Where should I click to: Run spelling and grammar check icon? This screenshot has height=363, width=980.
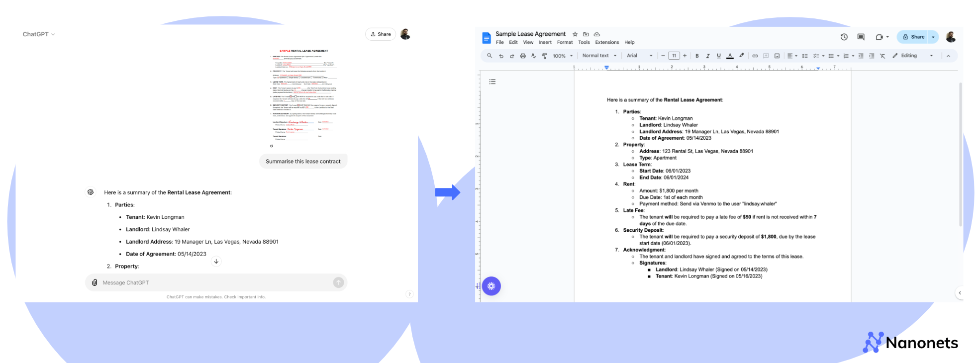point(533,56)
